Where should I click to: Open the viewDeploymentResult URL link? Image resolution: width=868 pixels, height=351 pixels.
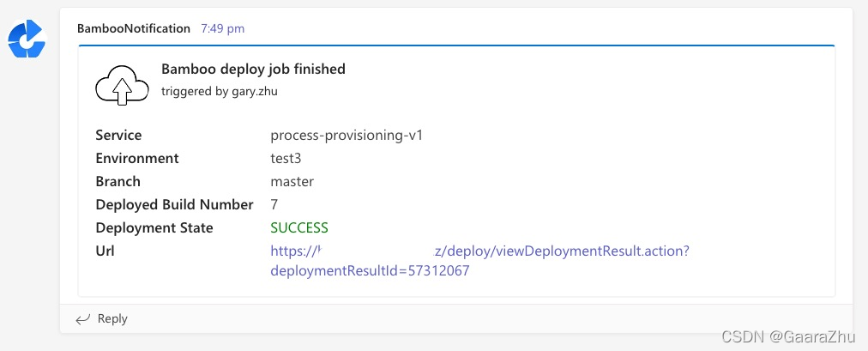[480, 261]
